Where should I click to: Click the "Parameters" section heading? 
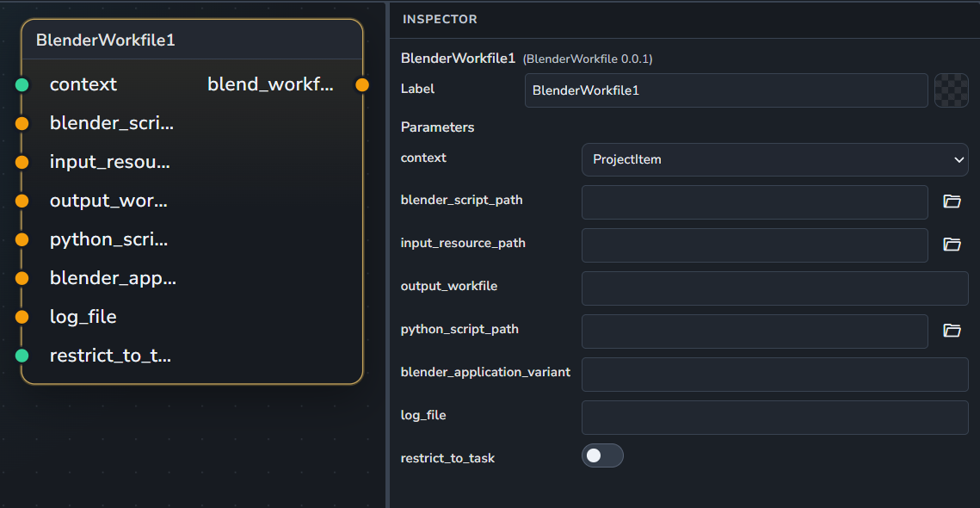437,127
